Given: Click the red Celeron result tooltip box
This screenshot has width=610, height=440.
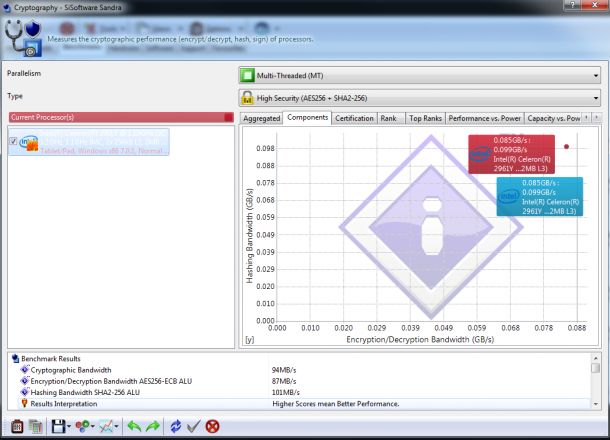Looking at the screenshot, I should coord(512,154).
